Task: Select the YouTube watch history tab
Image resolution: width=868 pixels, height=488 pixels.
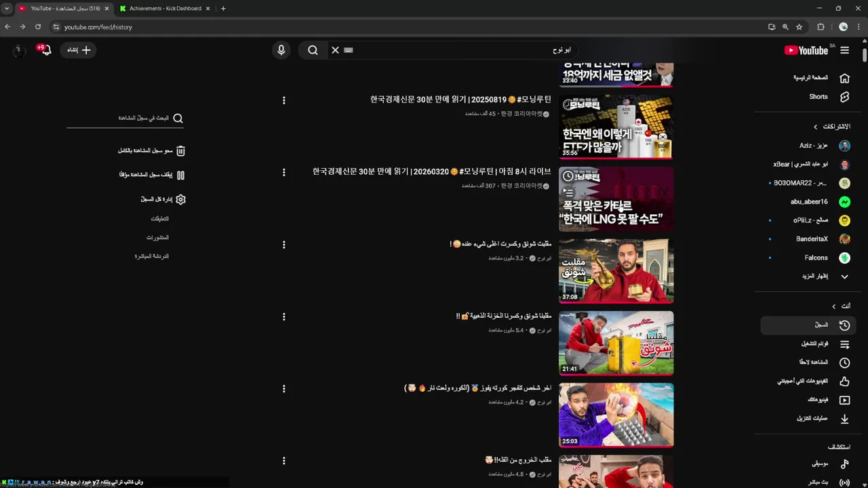Action: 63,9
